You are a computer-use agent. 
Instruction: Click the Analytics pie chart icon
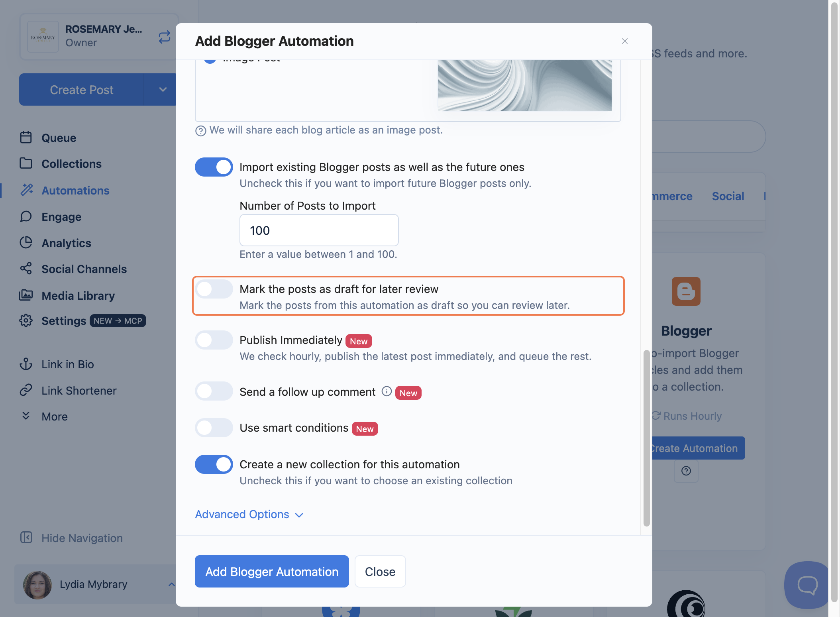pos(26,242)
